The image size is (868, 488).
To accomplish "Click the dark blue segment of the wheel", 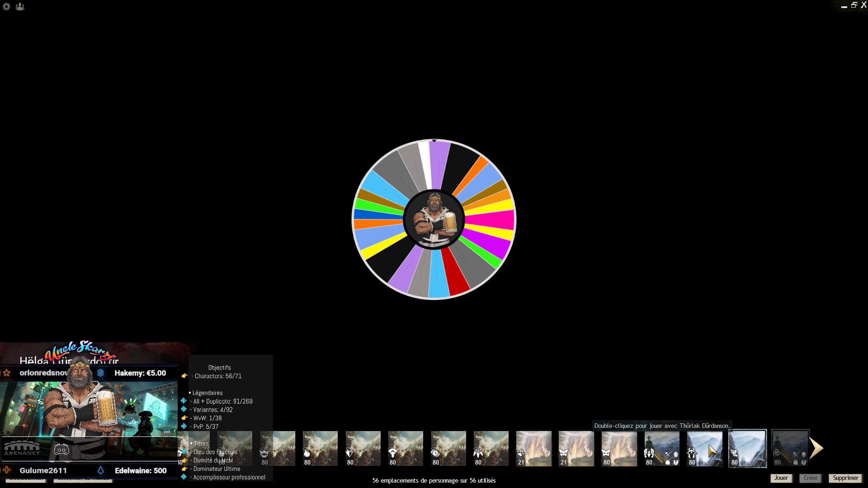I will coord(378,214).
